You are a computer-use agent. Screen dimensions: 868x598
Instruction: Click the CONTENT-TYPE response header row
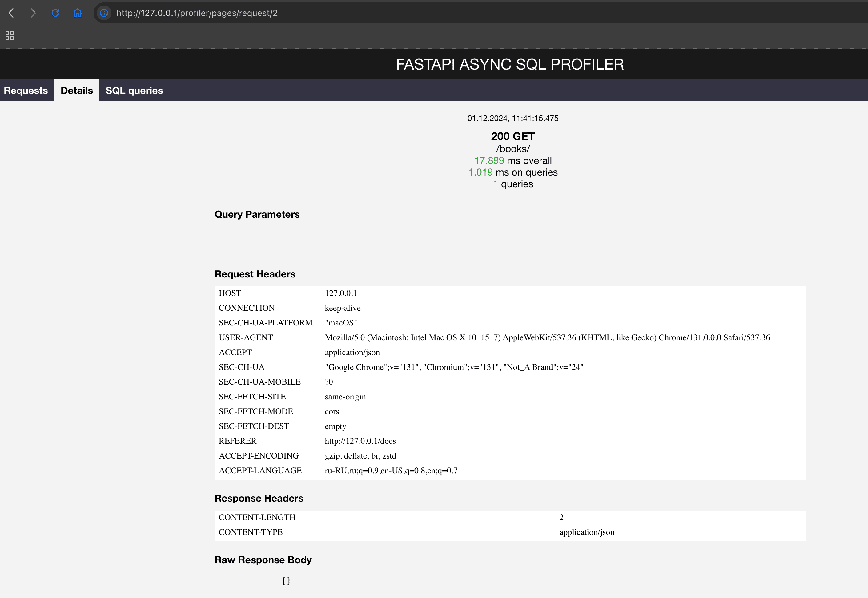509,532
